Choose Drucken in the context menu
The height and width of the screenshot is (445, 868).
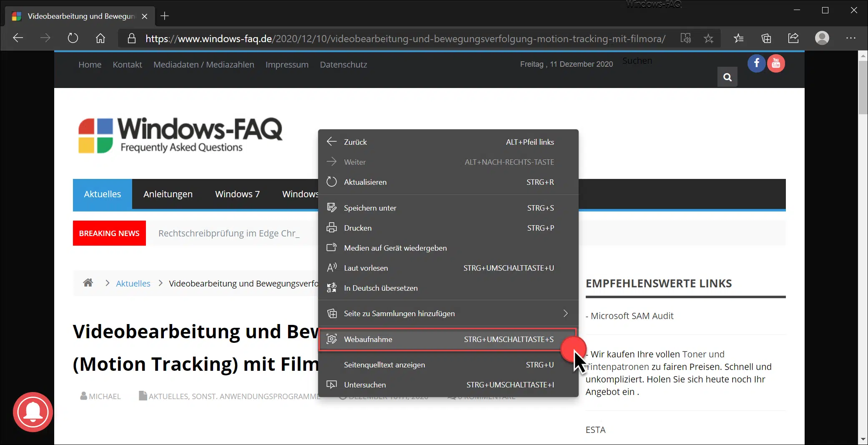(358, 228)
